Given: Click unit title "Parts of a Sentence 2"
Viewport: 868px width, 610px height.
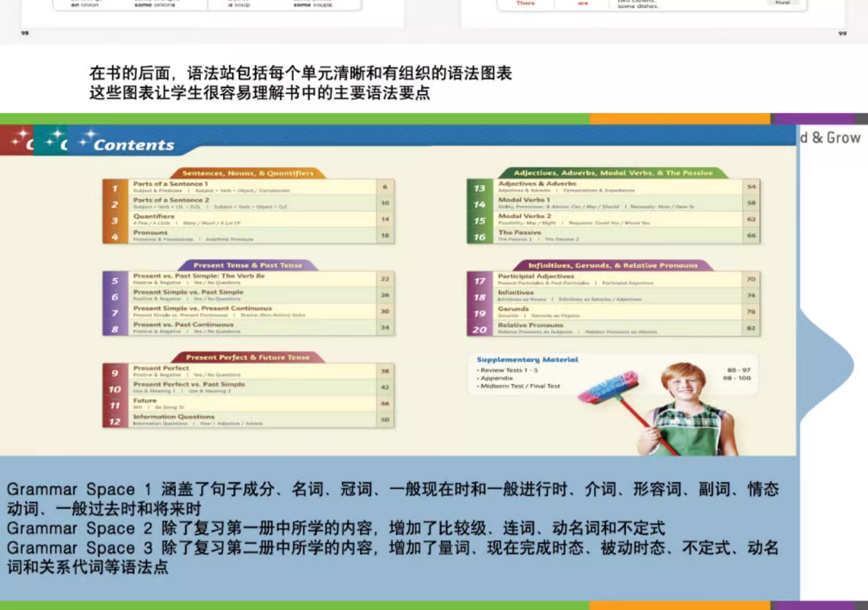Looking at the screenshot, I should point(171,200).
